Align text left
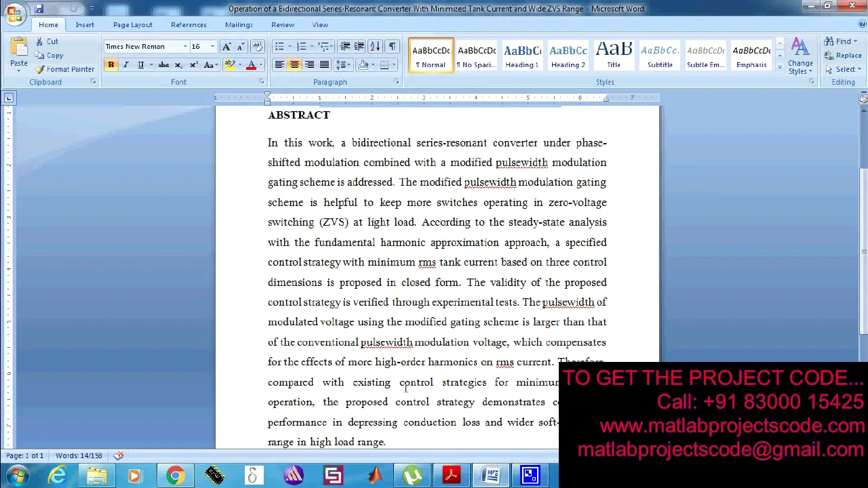This screenshot has height=488, width=868. click(x=279, y=65)
